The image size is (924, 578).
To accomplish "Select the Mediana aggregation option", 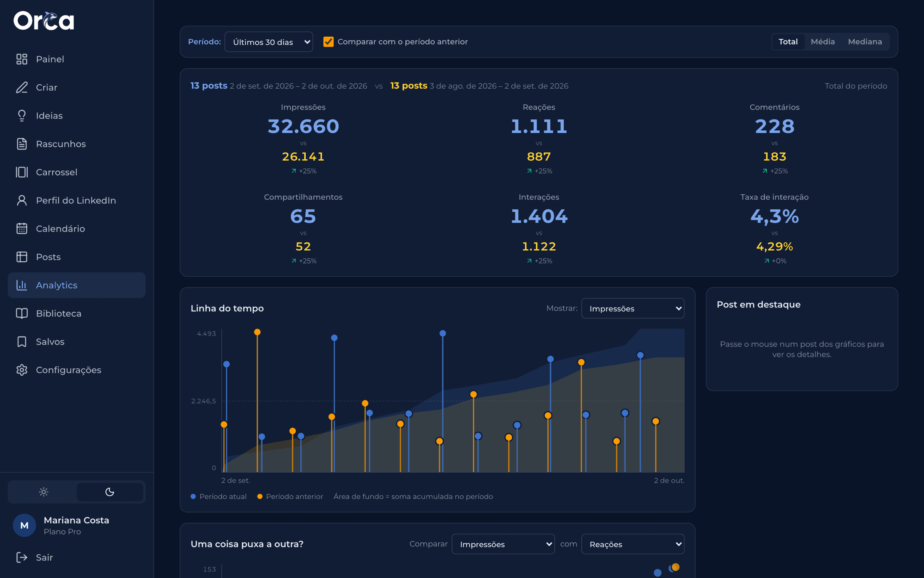I will (865, 42).
